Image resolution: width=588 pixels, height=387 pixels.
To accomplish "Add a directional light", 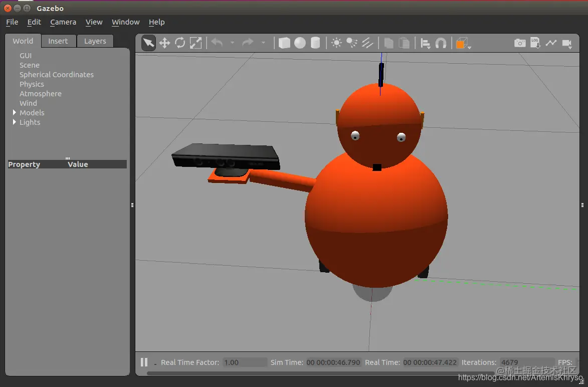I will [367, 43].
